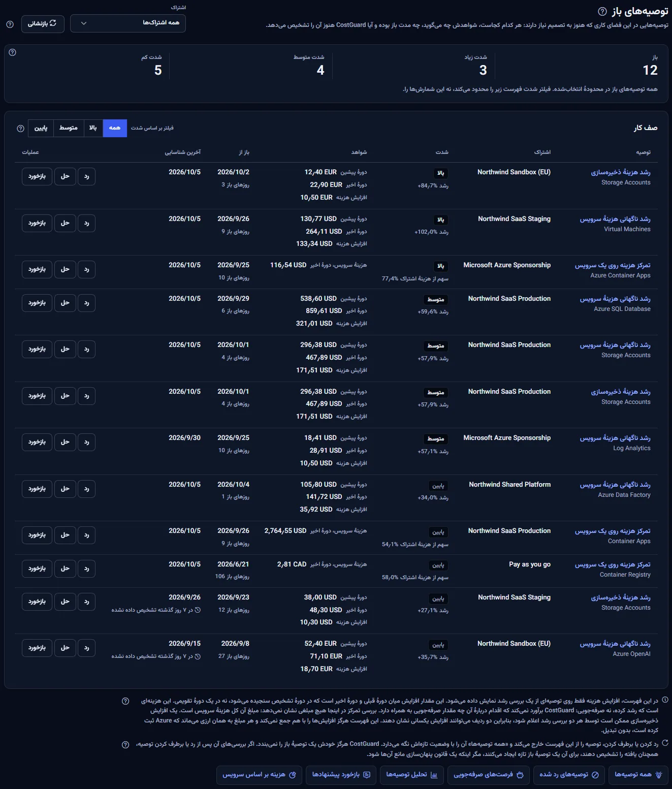Screen dimensions: 672x789
Task: Give feedback (بازخورد) on Azure Data Factory row
Action: [x=37, y=489]
